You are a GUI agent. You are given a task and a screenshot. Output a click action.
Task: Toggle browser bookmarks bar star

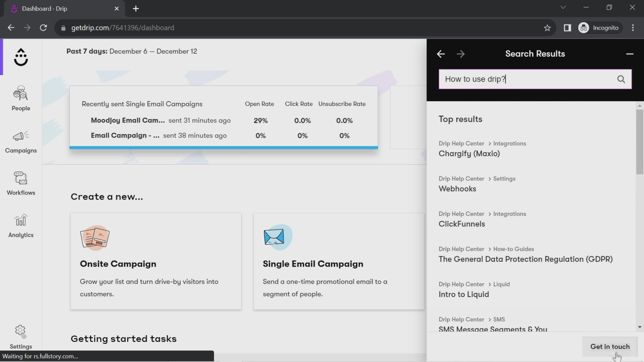[548, 27]
